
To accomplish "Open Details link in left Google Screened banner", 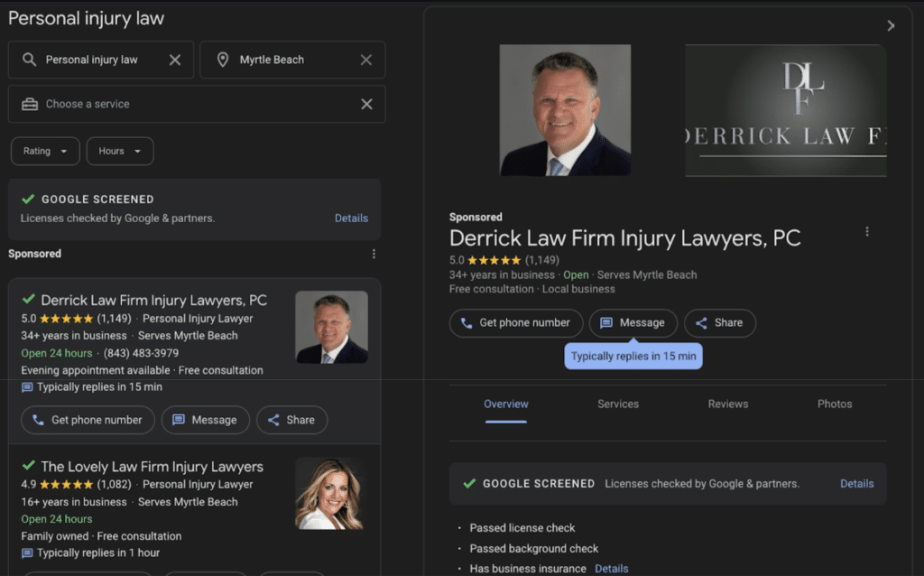I will [351, 218].
